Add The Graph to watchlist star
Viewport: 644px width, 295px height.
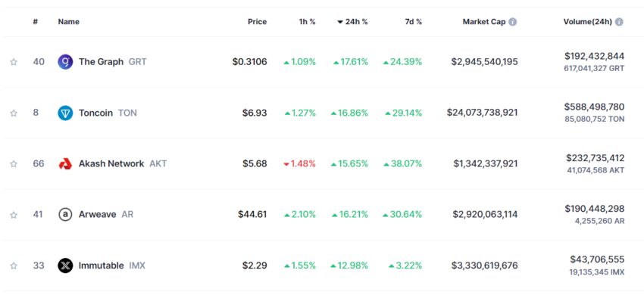point(14,62)
